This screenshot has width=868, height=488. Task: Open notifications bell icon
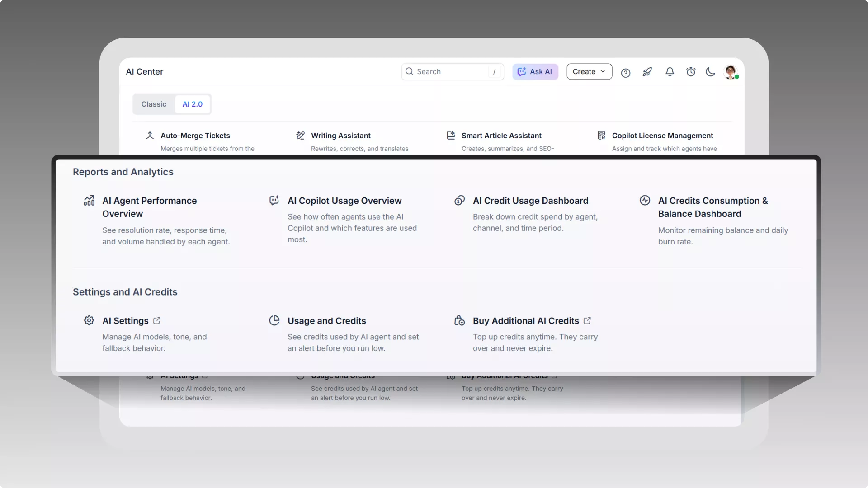670,72
